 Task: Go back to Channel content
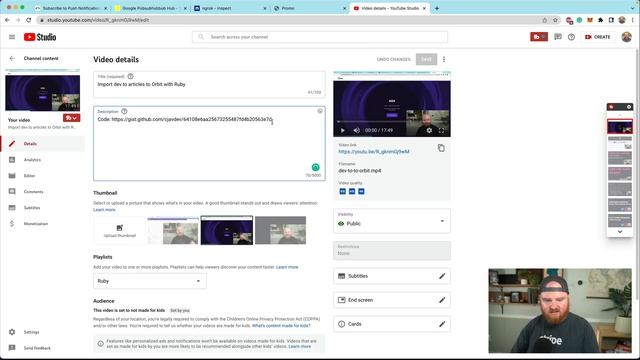point(12,58)
